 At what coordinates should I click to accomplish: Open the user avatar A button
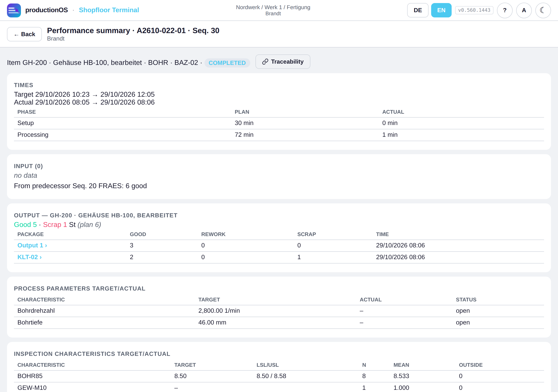click(x=524, y=10)
